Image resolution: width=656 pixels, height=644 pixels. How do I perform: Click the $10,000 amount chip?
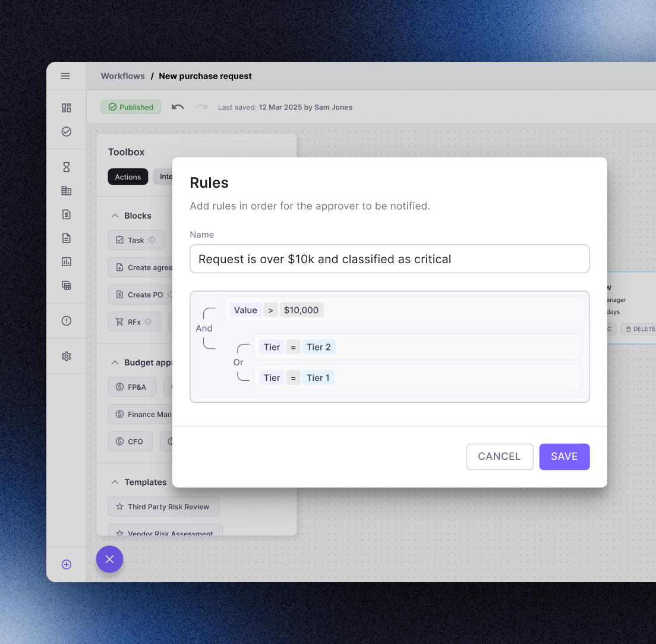(x=301, y=310)
